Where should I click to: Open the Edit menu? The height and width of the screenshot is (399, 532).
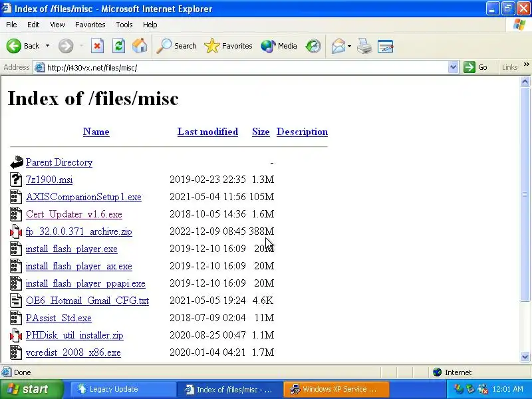click(33, 25)
